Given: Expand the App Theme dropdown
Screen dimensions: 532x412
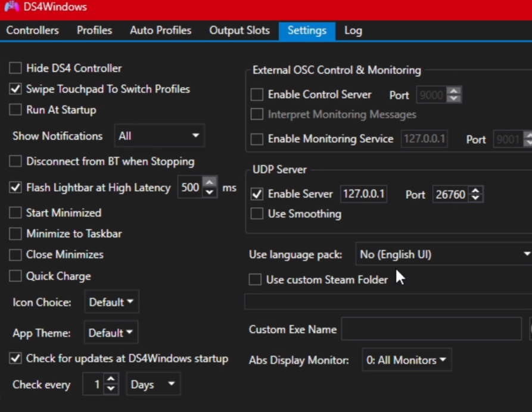Looking at the screenshot, I should pos(111,333).
